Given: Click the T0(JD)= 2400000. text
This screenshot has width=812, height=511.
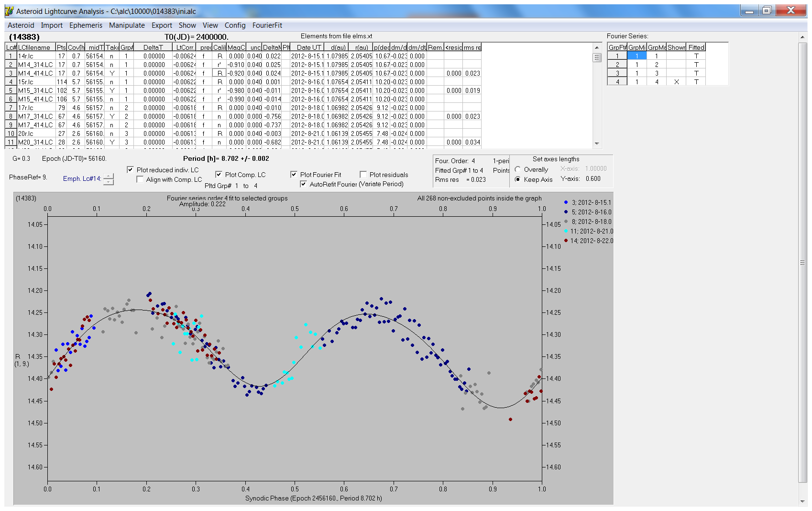Looking at the screenshot, I should coord(197,37).
